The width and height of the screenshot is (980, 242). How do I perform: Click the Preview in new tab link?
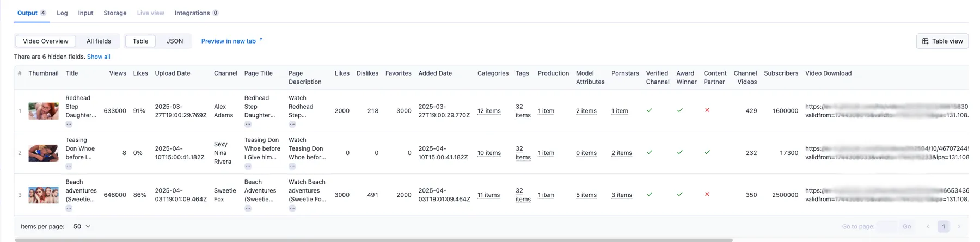[x=232, y=41]
